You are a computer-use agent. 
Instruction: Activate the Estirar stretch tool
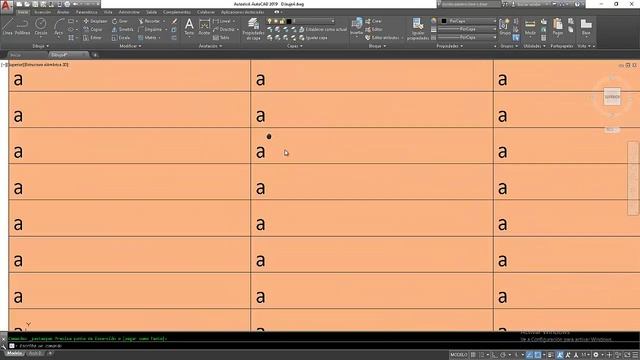coord(93,38)
